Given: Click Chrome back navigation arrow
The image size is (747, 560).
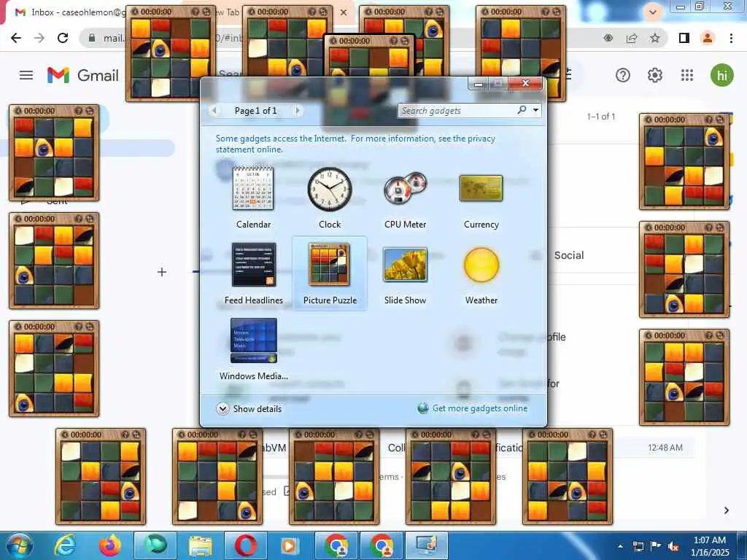Looking at the screenshot, I should click(x=16, y=38).
